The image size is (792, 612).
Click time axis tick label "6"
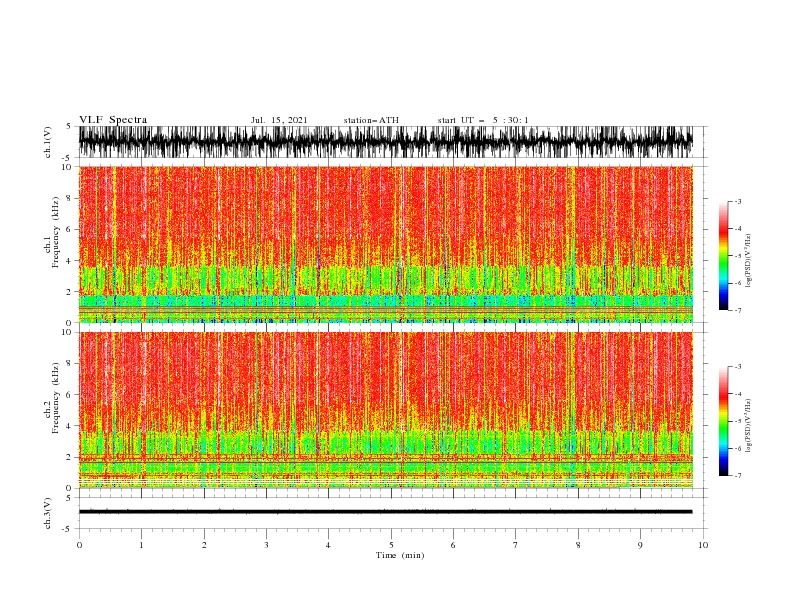[453, 545]
